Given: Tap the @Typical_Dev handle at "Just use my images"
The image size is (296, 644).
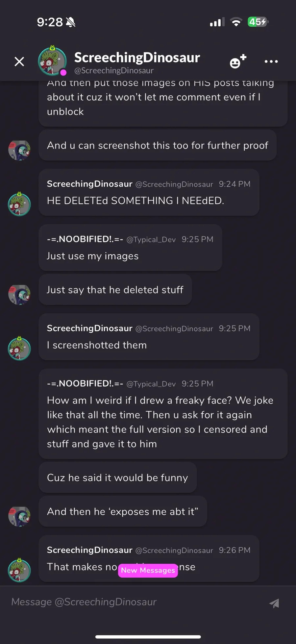Looking at the screenshot, I should coord(151,240).
